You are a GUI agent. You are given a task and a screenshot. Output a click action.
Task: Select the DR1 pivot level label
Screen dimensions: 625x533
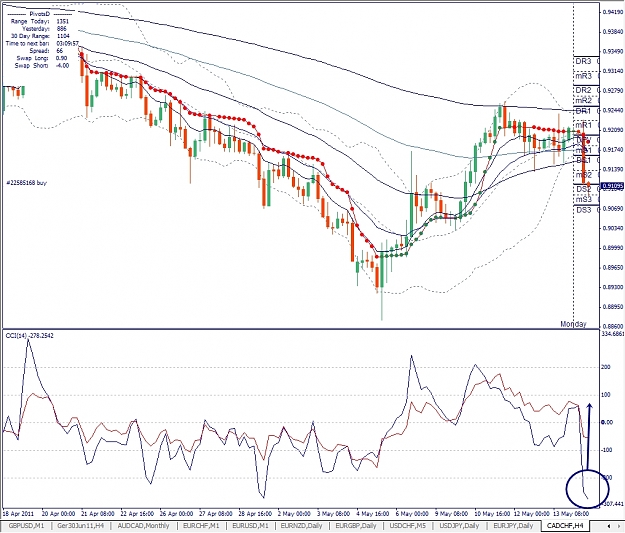[583, 110]
